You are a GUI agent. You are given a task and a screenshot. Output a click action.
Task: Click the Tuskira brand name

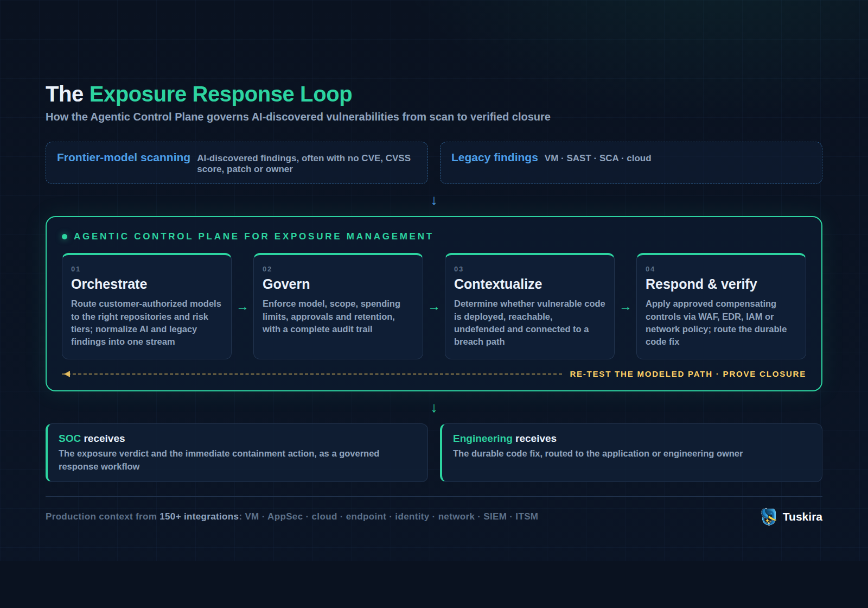[x=802, y=517]
